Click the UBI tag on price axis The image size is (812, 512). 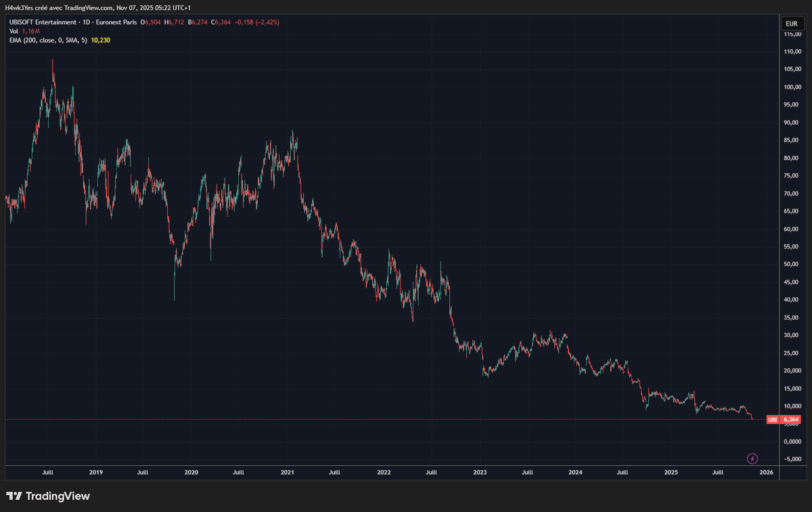point(773,420)
